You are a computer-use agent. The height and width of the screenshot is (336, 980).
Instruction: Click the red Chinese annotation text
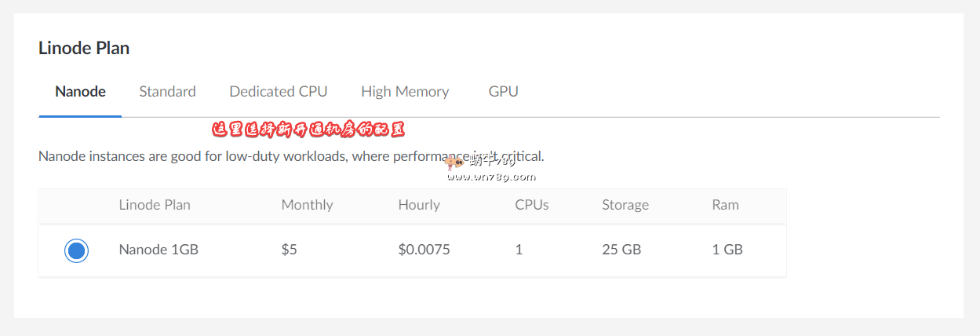(x=308, y=130)
